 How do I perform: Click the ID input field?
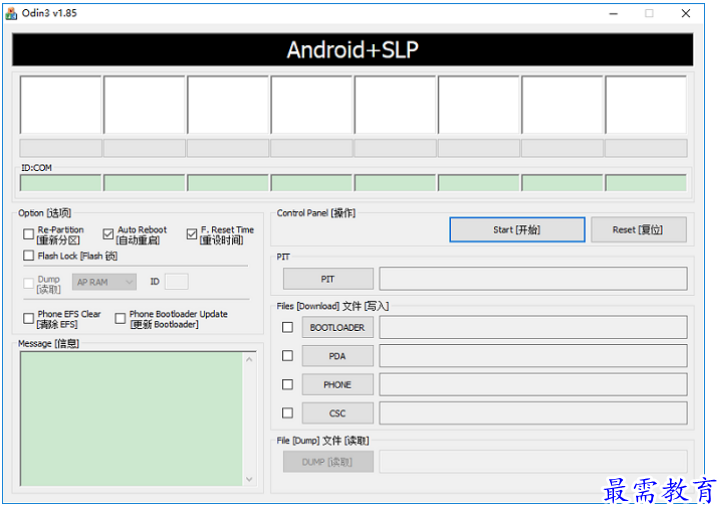(x=177, y=282)
